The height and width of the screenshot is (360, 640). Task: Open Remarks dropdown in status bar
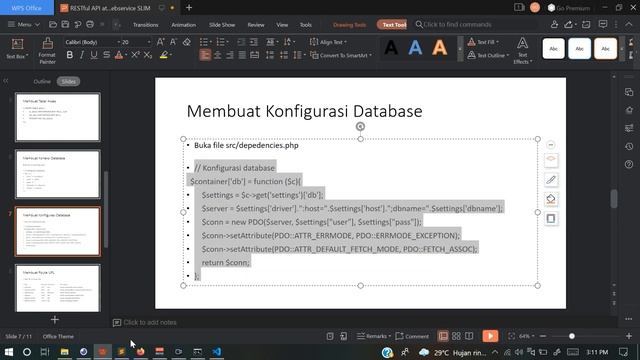pos(373,336)
